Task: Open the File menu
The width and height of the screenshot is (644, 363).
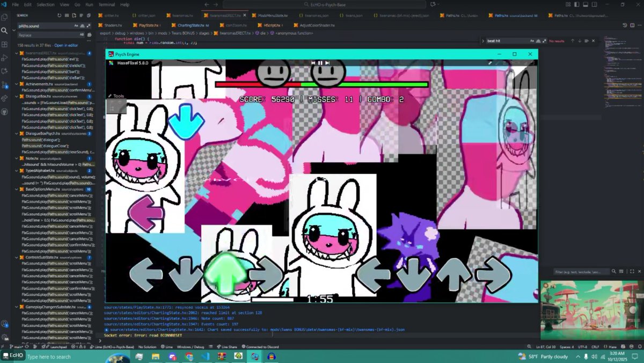Action: point(15,4)
